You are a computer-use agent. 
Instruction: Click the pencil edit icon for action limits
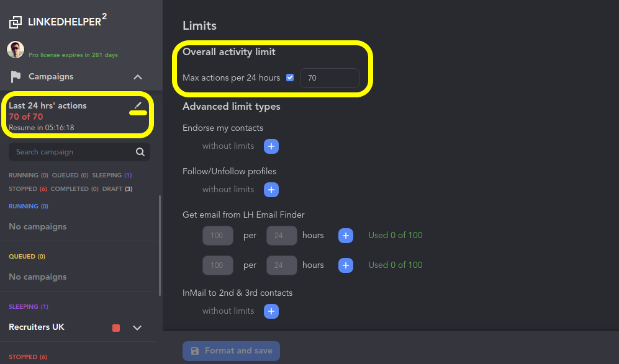[x=138, y=105]
